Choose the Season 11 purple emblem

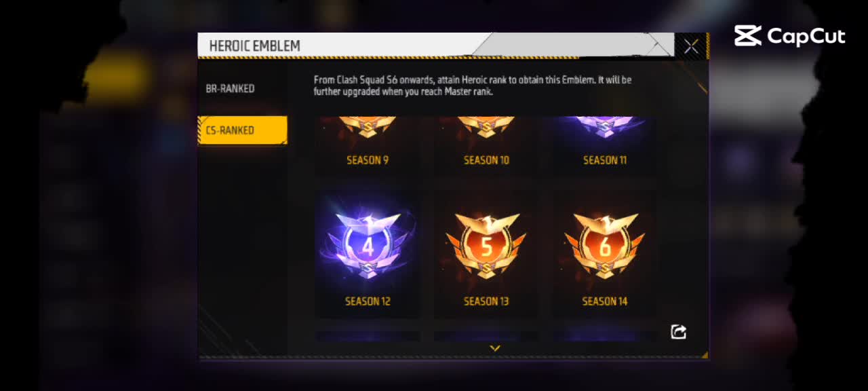click(605, 126)
